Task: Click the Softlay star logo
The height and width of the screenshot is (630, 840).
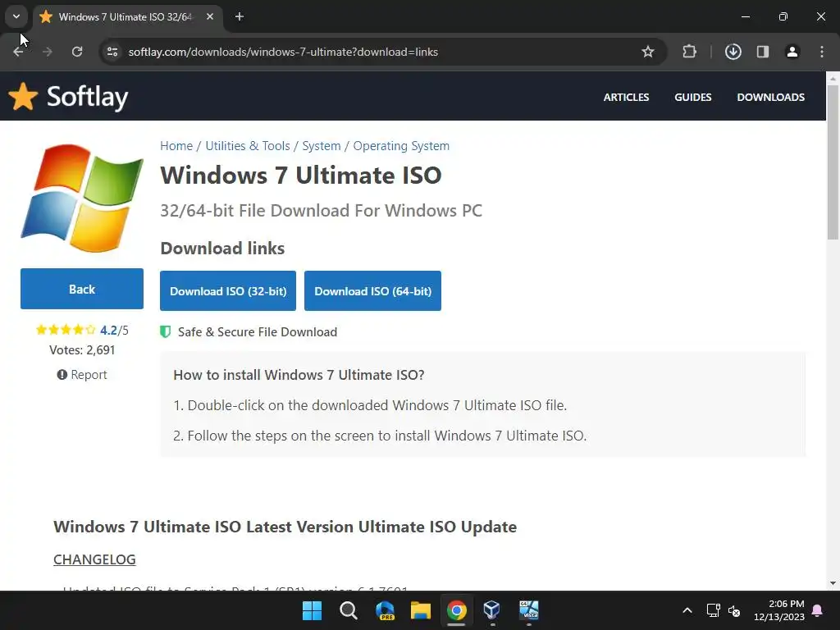Action: coord(23,97)
